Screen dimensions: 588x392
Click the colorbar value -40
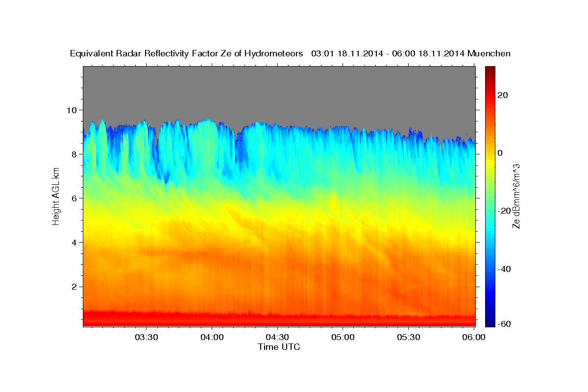point(504,269)
